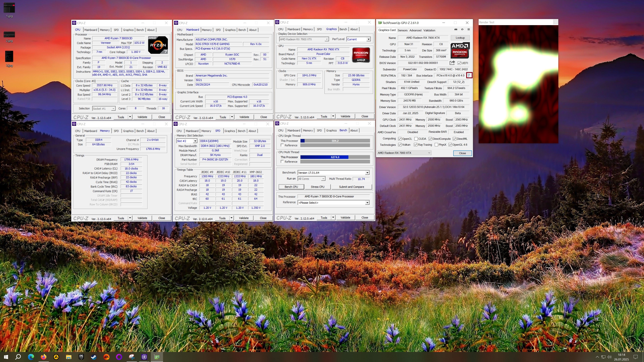This screenshot has height=362, width=644.
Task: Enable Reference under CPU Multi Thread
Action: pos(282,162)
